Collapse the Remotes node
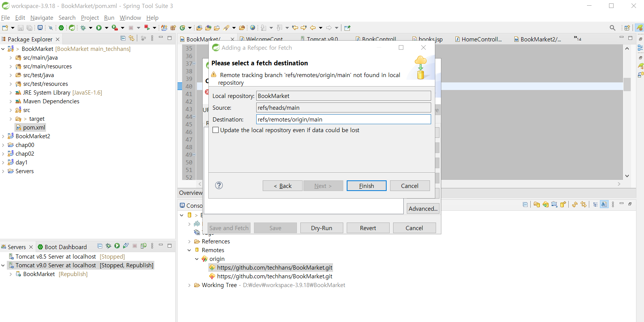644x322 pixels. click(189, 250)
